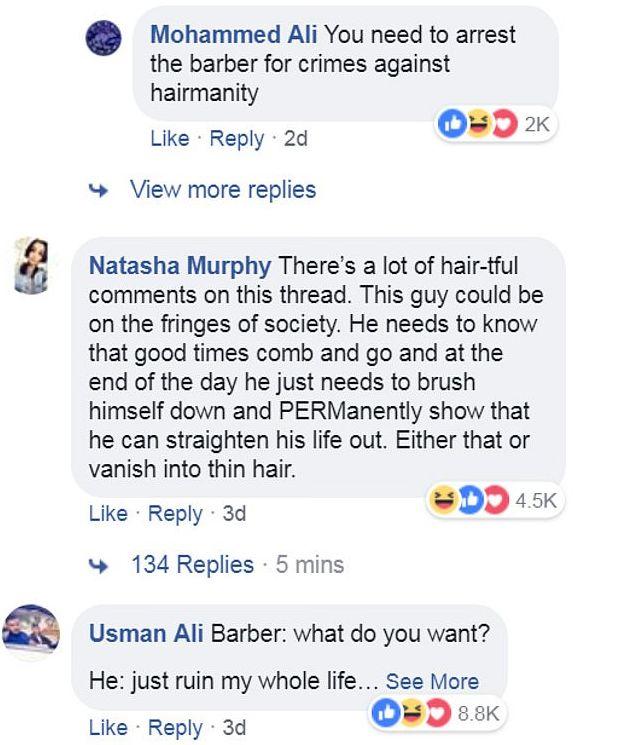Expand View more replies

click(x=223, y=189)
